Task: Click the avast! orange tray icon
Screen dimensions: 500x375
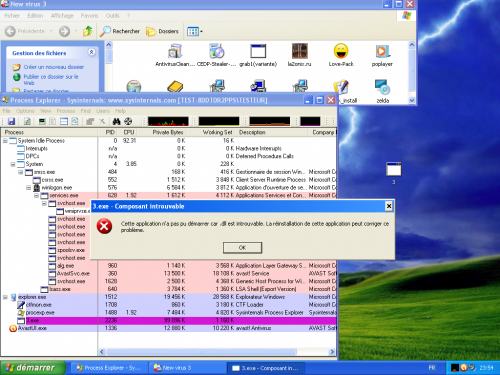Action: [x=464, y=368]
